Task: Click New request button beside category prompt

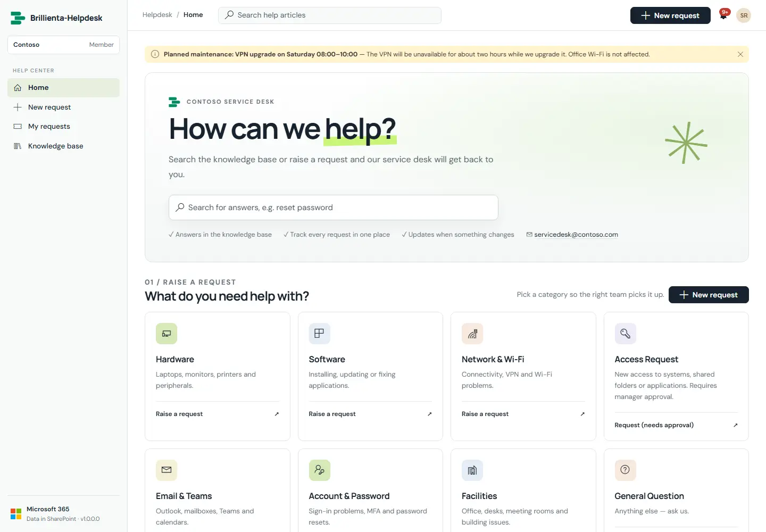Action: click(x=709, y=295)
